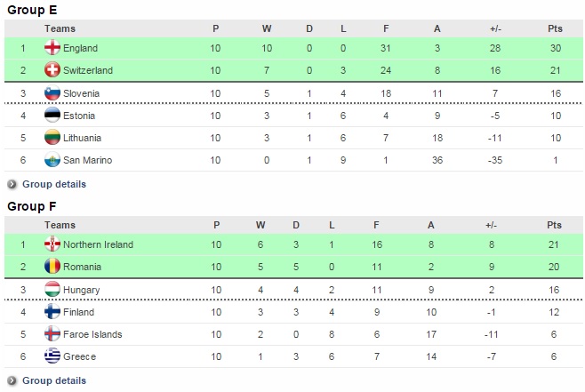Click the Hungary flag icon

(52, 290)
